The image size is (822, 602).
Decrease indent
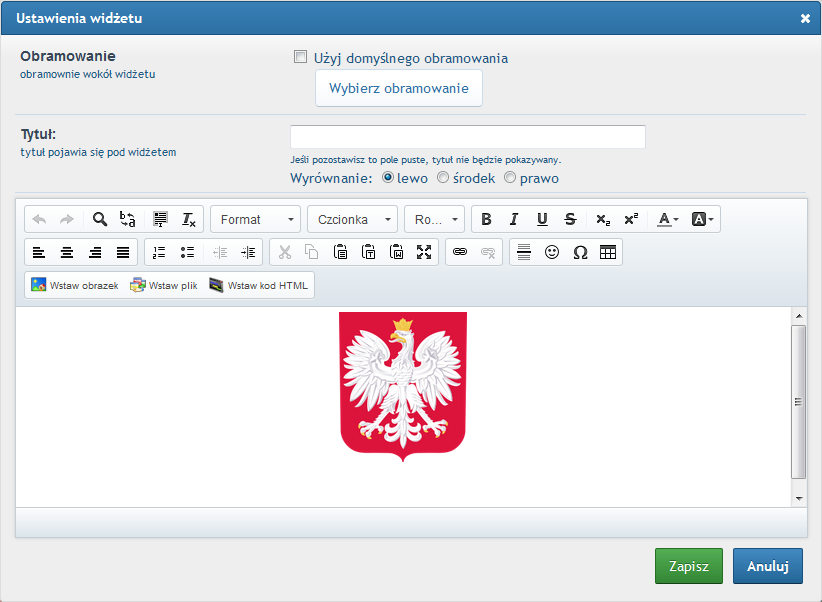pyautogui.click(x=220, y=252)
